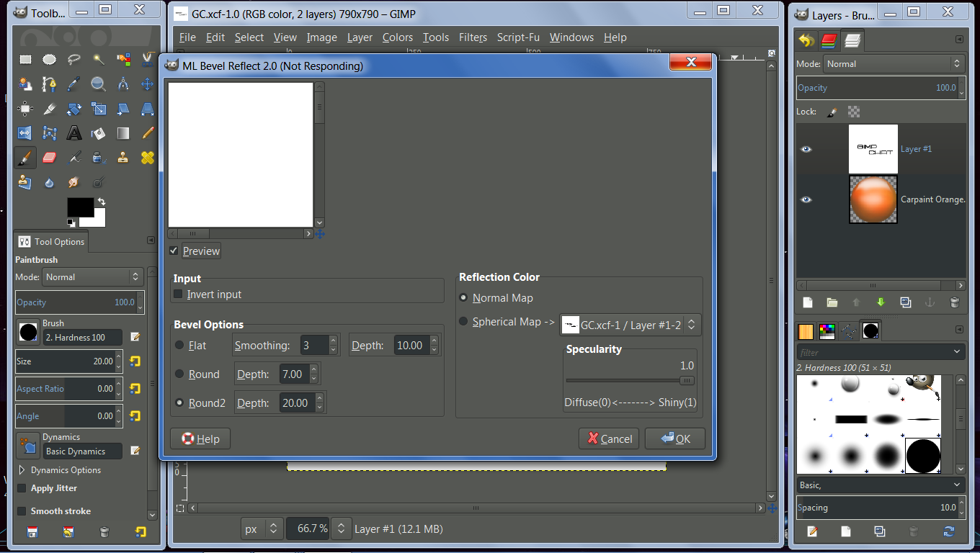
Task: Click the merge-down green arrow in Layers
Action: coord(881,303)
